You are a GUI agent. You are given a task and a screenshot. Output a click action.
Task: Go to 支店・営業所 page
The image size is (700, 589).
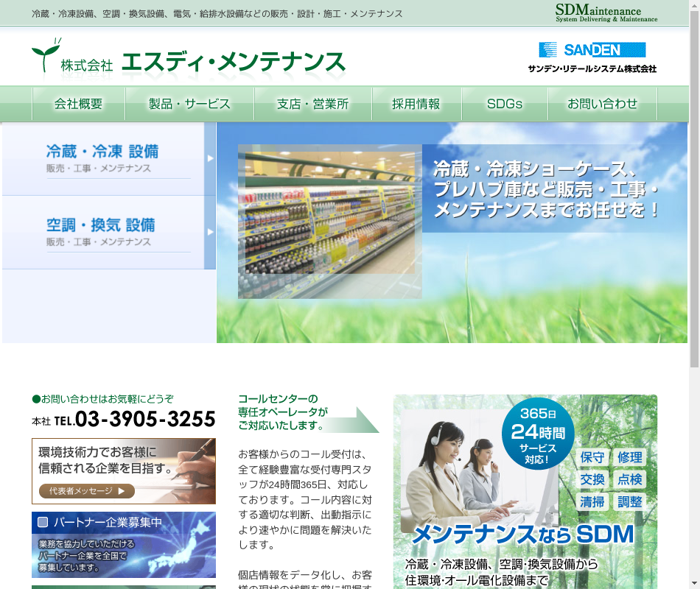point(312,104)
